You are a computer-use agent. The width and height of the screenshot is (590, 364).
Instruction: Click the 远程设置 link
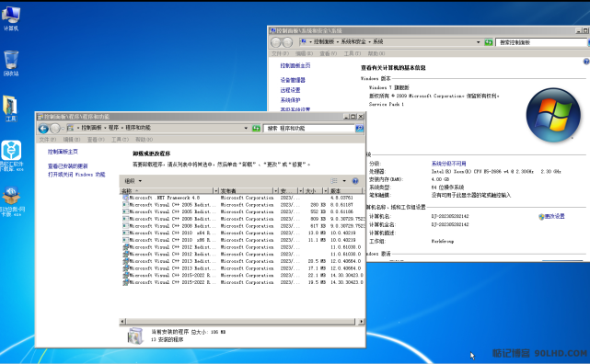pos(290,90)
